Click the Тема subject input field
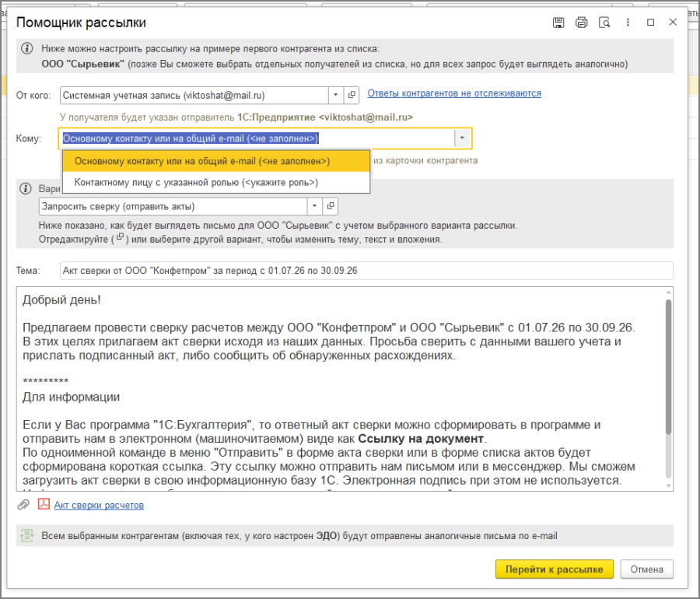Viewport: 700px width, 599px height. pyautogui.click(x=366, y=271)
